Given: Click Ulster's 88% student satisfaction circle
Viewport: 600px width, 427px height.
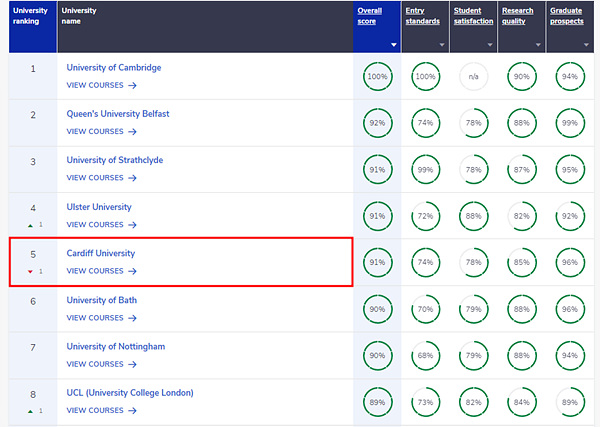Looking at the screenshot, I should pyautogui.click(x=474, y=216).
